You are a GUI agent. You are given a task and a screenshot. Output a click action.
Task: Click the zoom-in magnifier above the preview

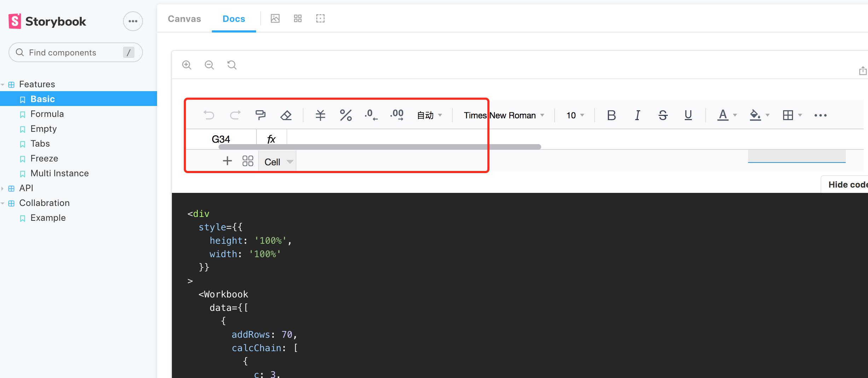[187, 65]
